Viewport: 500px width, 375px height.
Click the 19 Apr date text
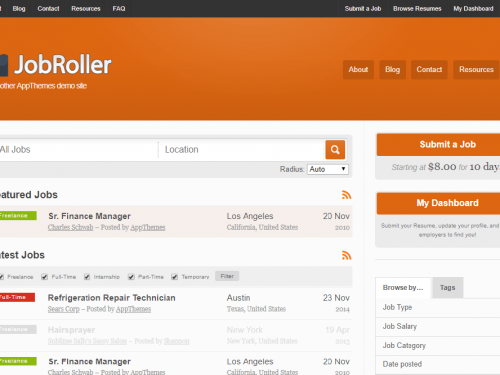coord(337,330)
